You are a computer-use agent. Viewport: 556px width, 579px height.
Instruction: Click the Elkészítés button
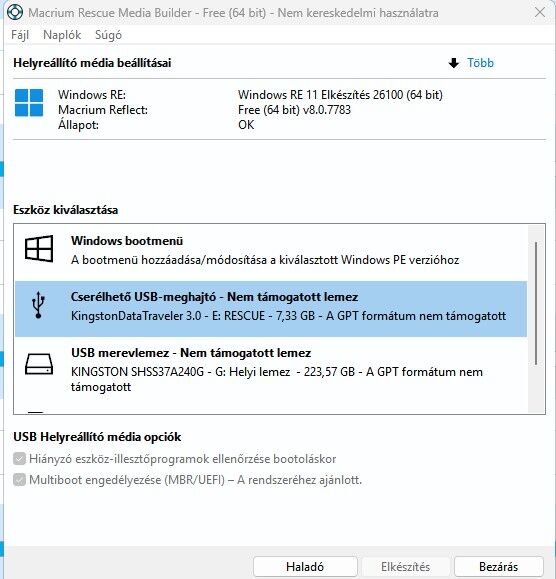pyautogui.click(x=405, y=566)
